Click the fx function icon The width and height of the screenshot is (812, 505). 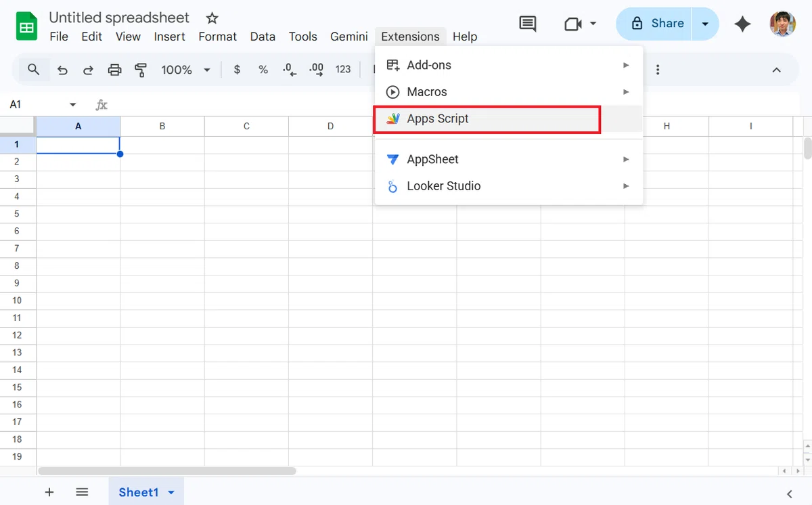[101, 105]
